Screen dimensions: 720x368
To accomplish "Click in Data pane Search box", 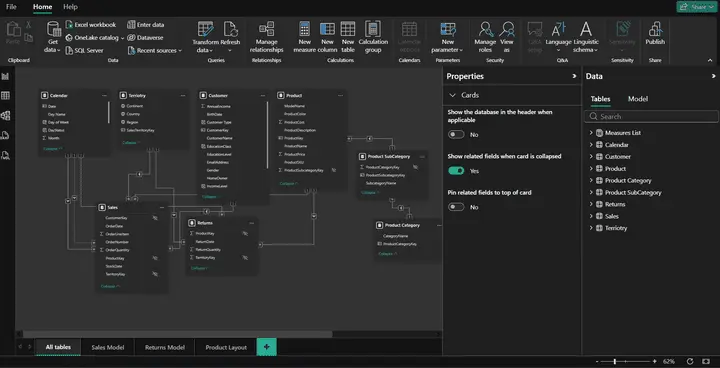I will pos(651,117).
